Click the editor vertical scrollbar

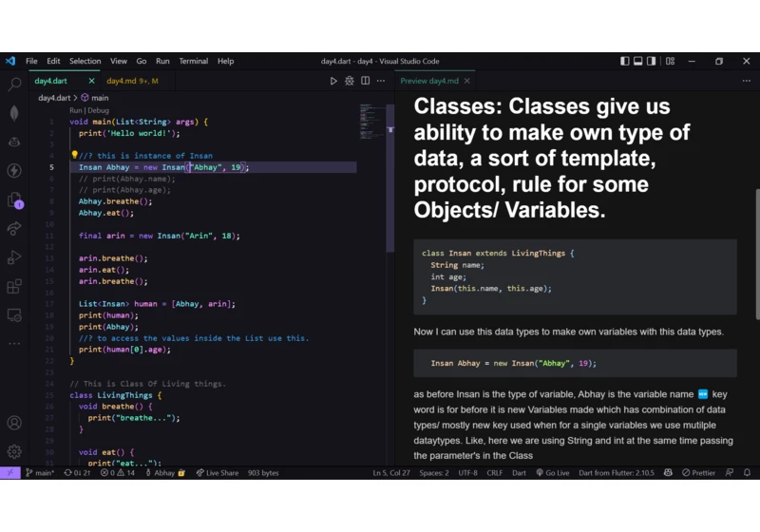(x=390, y=180)
